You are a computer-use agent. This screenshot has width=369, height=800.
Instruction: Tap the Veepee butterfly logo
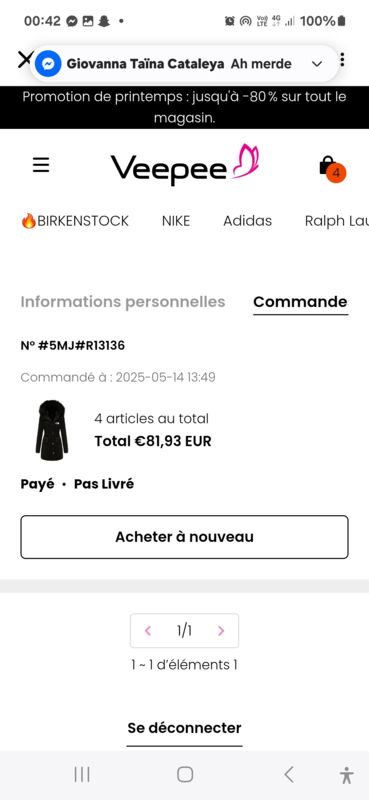click(x=185, y=165)
